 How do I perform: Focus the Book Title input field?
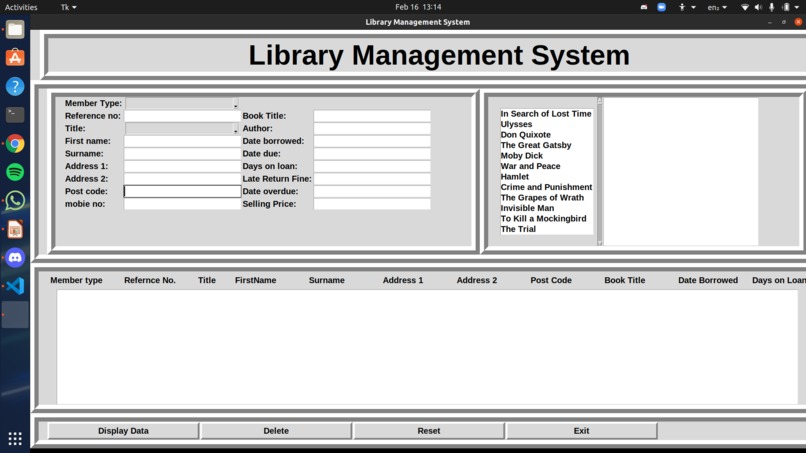372,116
